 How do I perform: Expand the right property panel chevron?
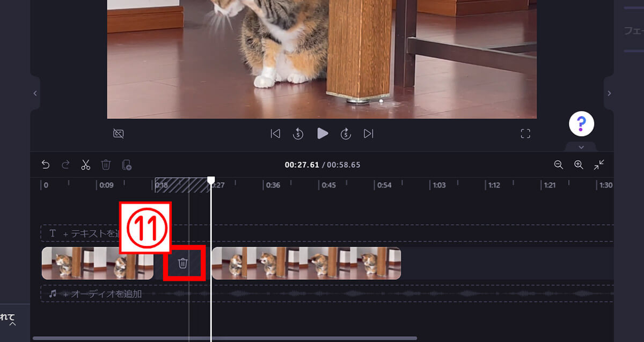pyautogui.click(x=609, y=93)
